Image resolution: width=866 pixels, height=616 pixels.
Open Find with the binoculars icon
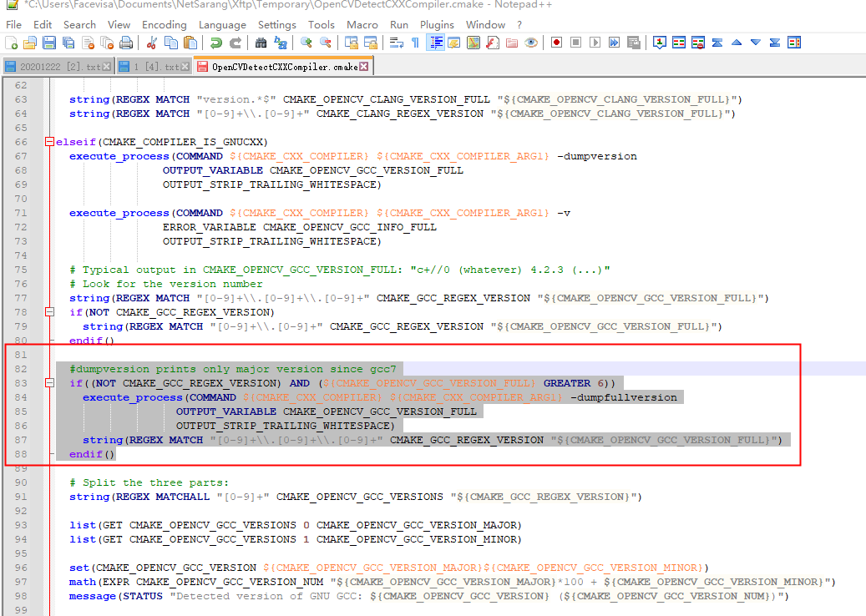pyautogui.click(x=261, y=43)
